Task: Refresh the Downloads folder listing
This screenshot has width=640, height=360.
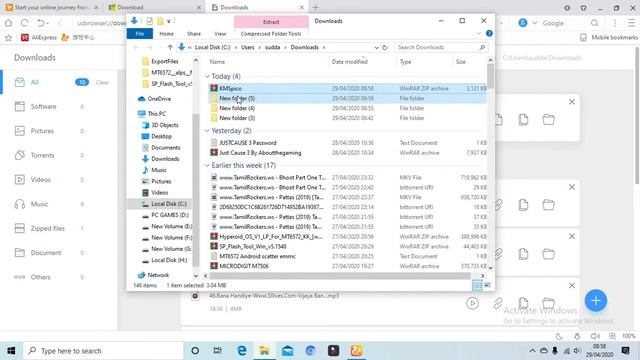Action: pyautogui.click(x=384, y=47)
